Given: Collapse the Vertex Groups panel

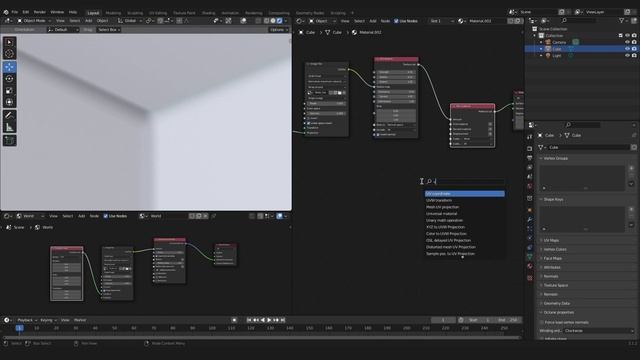Looking at the screenshot, I should pos(555,158).
